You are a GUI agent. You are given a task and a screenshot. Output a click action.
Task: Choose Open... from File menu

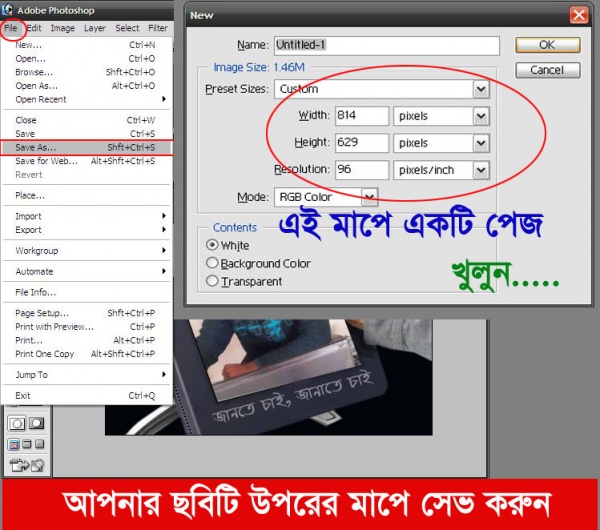coord(86,59)
